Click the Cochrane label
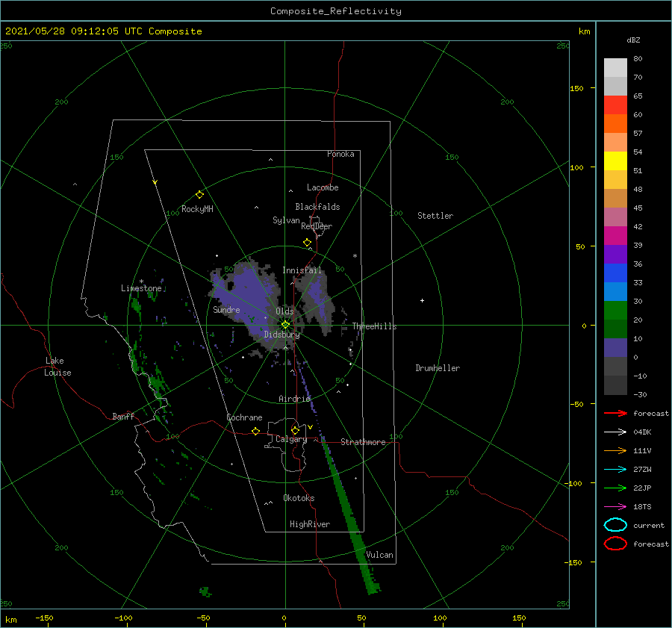 [244, 417]
